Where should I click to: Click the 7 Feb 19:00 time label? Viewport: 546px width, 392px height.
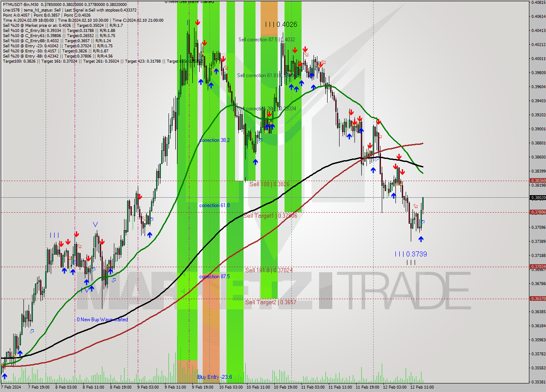pos(38,387)
